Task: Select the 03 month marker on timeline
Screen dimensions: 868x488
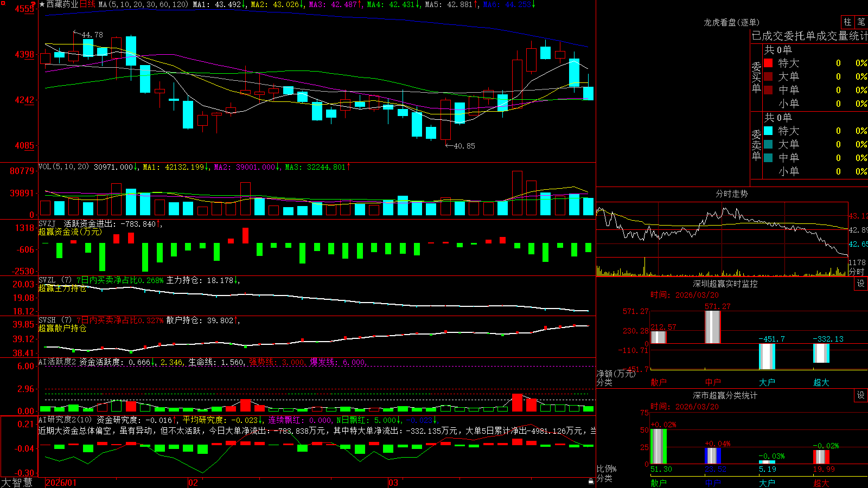Action: (x=393, y=483)
